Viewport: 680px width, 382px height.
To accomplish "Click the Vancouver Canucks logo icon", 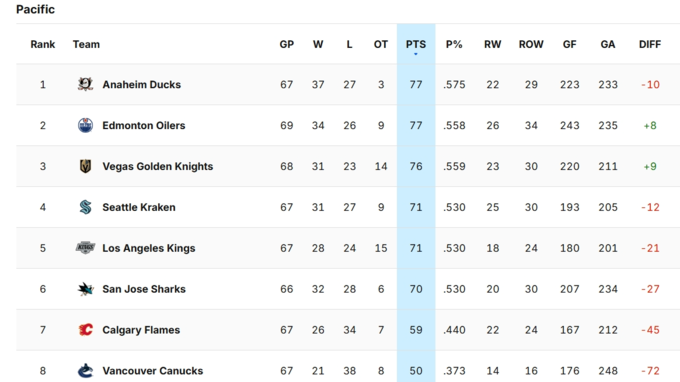I will click(x=85, y=371).
